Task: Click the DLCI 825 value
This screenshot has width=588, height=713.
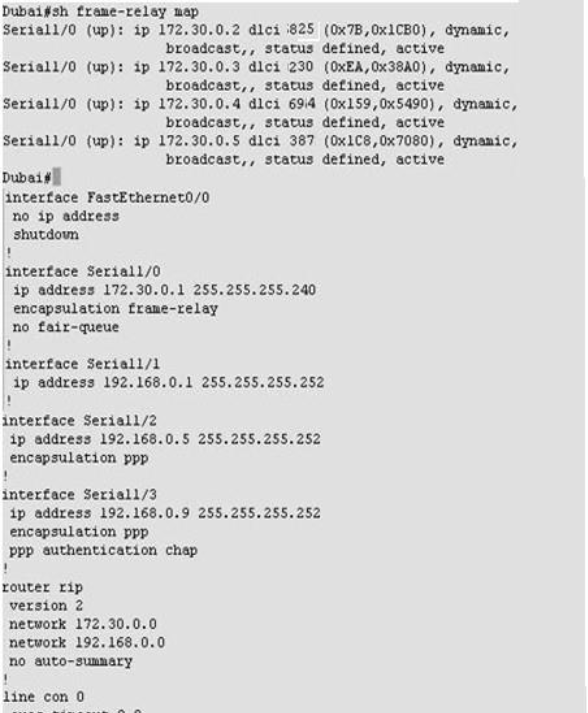Action: click(x=301, y=30)
